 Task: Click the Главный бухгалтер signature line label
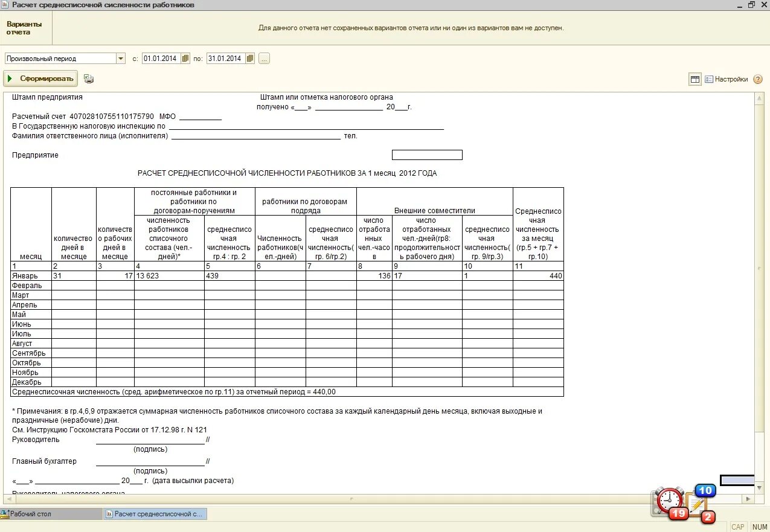coord(45,461)
